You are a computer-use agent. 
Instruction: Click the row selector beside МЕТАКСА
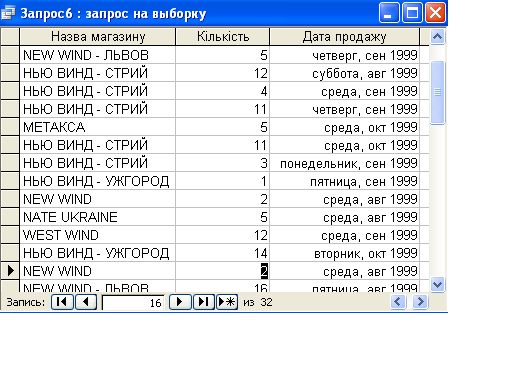tap(10, 127)
